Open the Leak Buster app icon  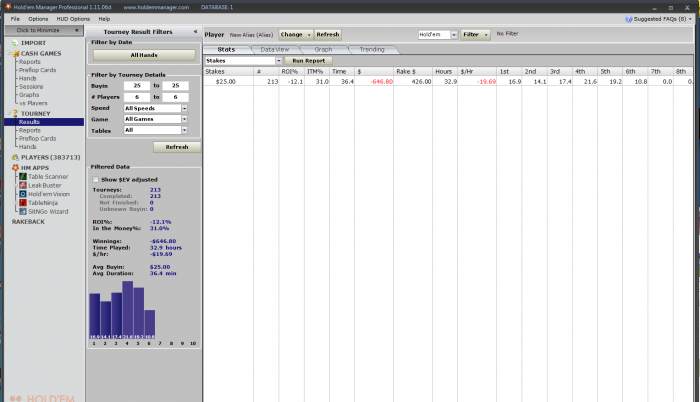pos(23,185)
